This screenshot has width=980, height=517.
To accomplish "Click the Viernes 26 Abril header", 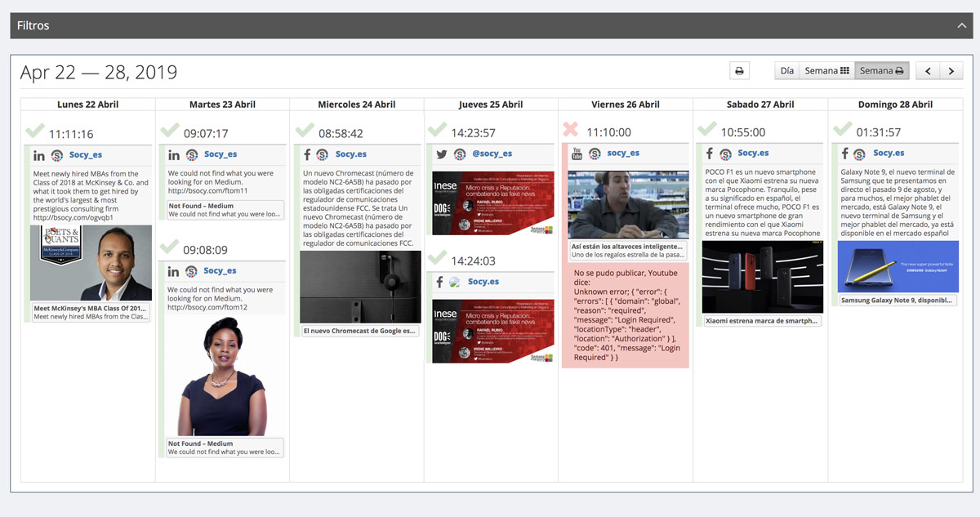I will tap(626, 105).
